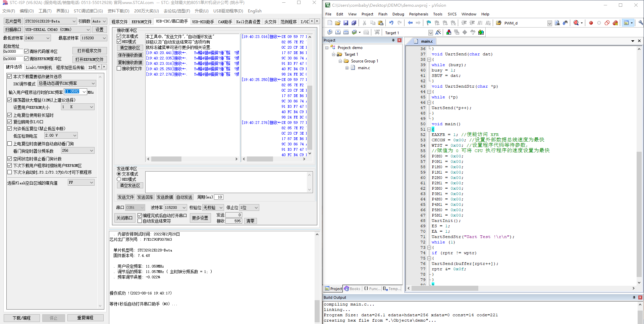Toggle 上电复位使用较长延时 checkbox

(10, 115)
